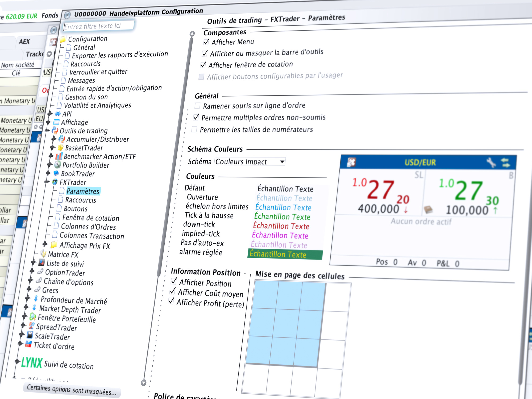Click the SpreadTrader icon
This screenshot has height=399, width=532.
(x=31, y=326)
